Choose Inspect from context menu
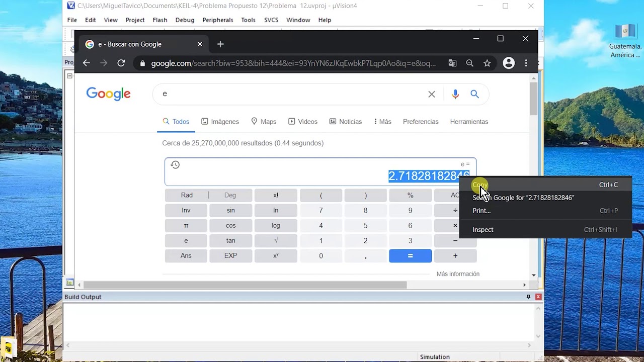This screenshot has width=644, height=362. click(545, 230)
